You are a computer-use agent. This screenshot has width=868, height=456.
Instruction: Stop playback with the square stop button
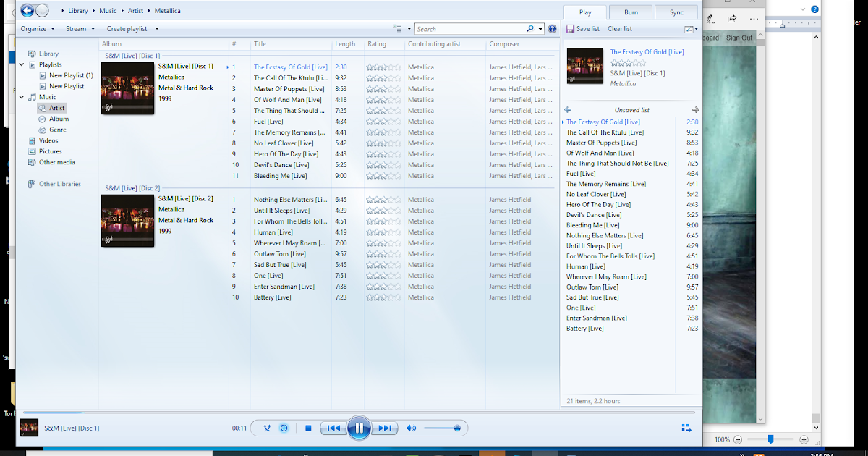pos(308,428)
